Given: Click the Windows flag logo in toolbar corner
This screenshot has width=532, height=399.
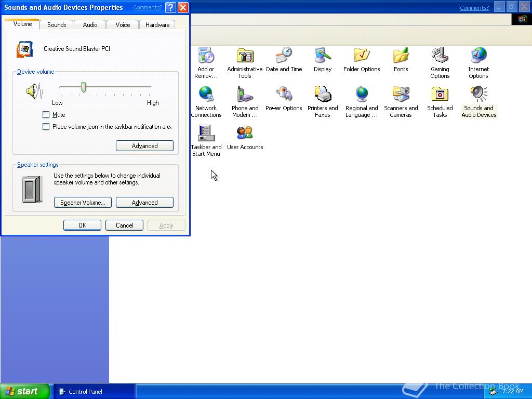Looking at the screenshot, I should pos(522,19).
